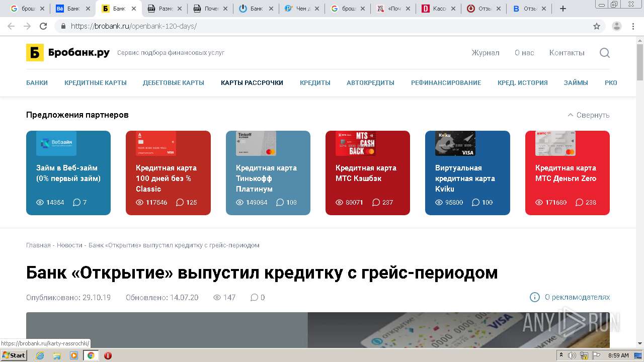This screenshot has width=644, height=362.
Task: Bookmark page with the star icon
Action: click(x=597, y=26)
